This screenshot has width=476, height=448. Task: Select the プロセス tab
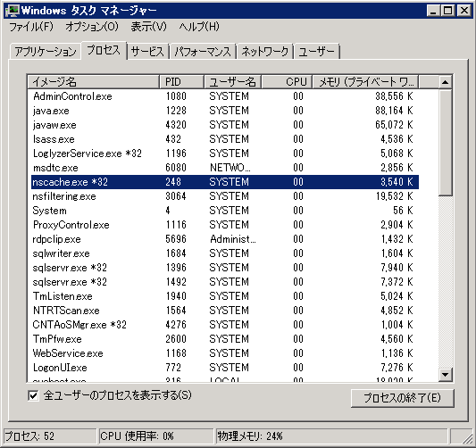104,50
